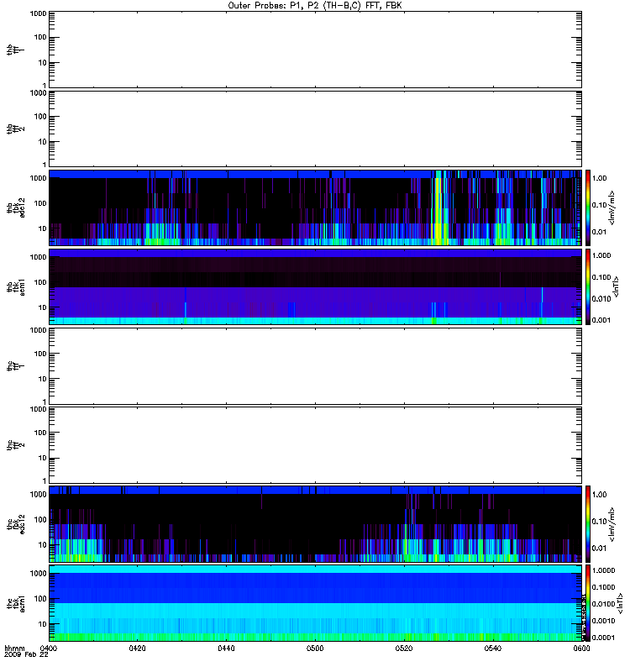
Task: Click the '1.00' value on thb edc12 color bar
Action: tap(599, 178)
